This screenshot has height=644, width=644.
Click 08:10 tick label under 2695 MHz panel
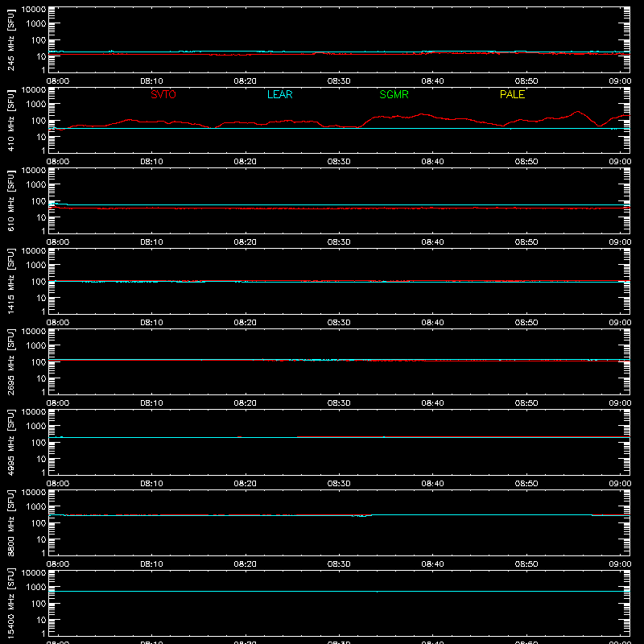tap(151, 403)
